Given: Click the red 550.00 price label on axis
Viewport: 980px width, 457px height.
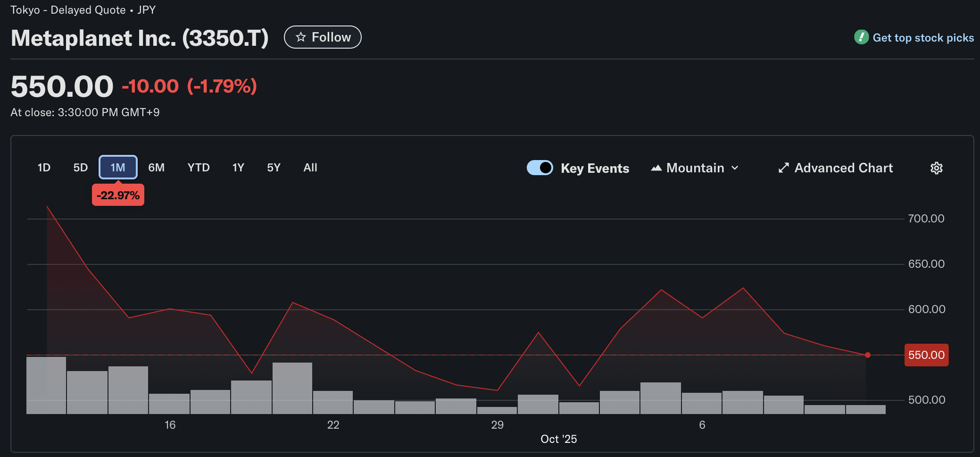Looking at the screenshot, I should (926, 355).
